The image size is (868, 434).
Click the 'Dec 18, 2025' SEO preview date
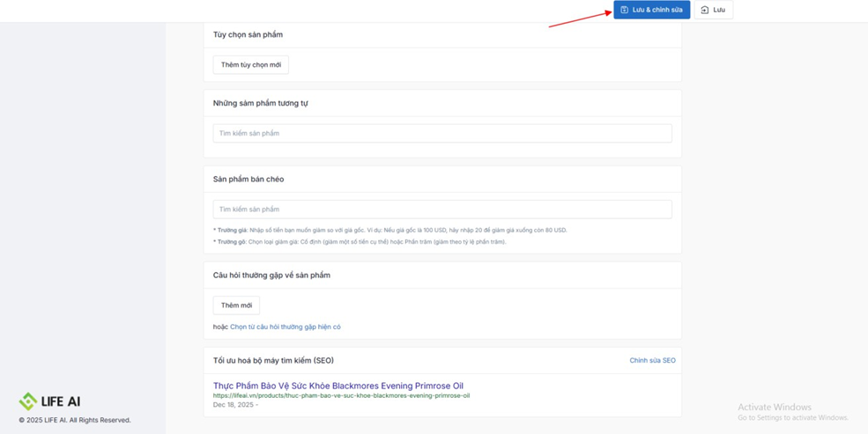point(234,405)
